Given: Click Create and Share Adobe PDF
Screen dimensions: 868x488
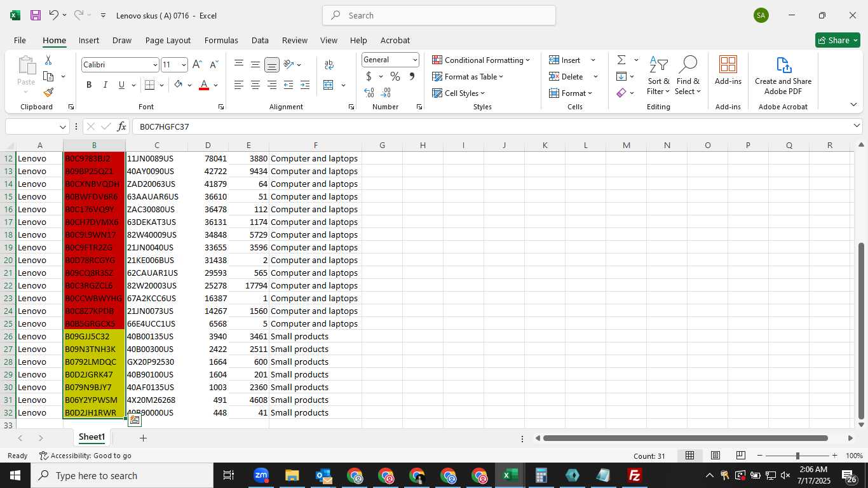Looking at the screenshot, I should [x=783, y=76].
